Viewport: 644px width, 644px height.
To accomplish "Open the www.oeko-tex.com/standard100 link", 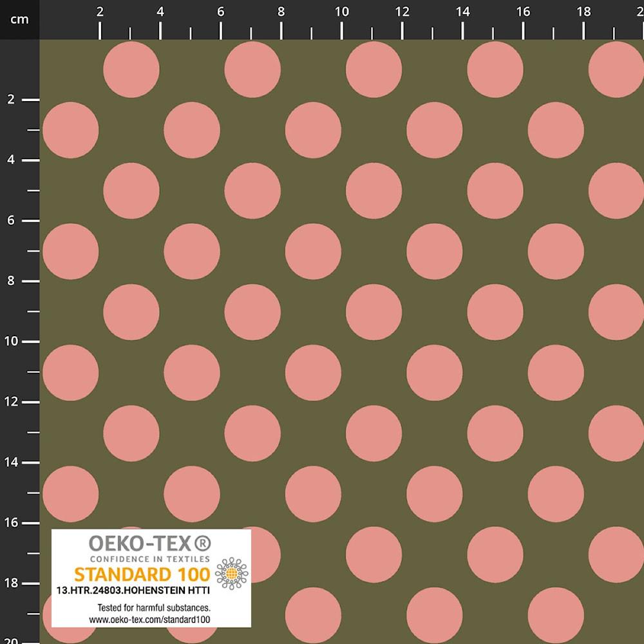I will [x=149, y=620].
